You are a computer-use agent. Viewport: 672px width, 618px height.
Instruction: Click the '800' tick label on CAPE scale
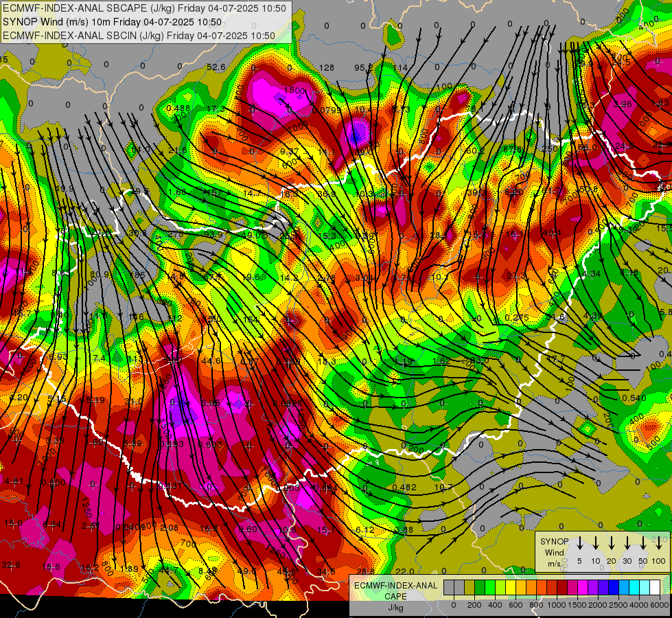coord(536,605)
